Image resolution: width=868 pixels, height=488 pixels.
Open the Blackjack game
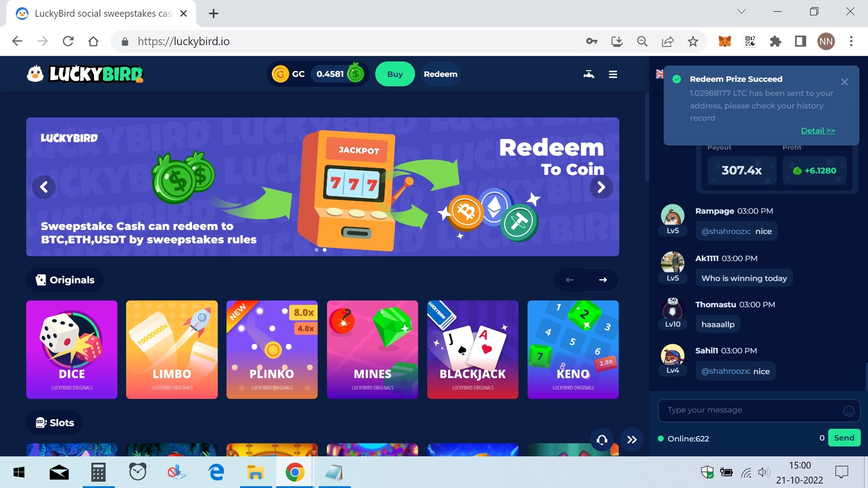coord(473,350)
